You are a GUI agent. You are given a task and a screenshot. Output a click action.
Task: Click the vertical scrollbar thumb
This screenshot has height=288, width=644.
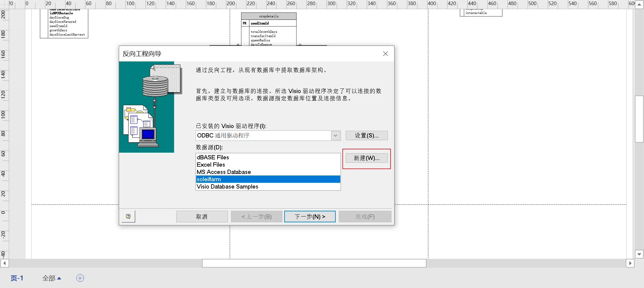pyautogui.click(x=639, y=119)
